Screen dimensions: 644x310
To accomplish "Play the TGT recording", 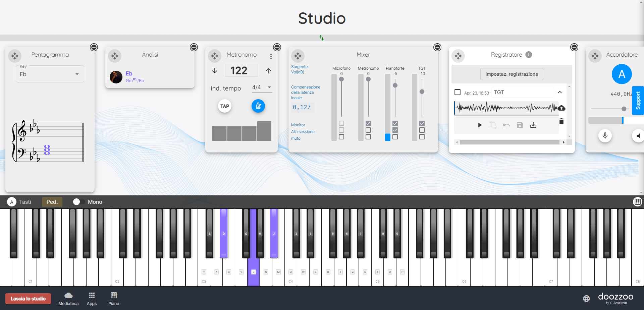I will click(x=480, y=125).
